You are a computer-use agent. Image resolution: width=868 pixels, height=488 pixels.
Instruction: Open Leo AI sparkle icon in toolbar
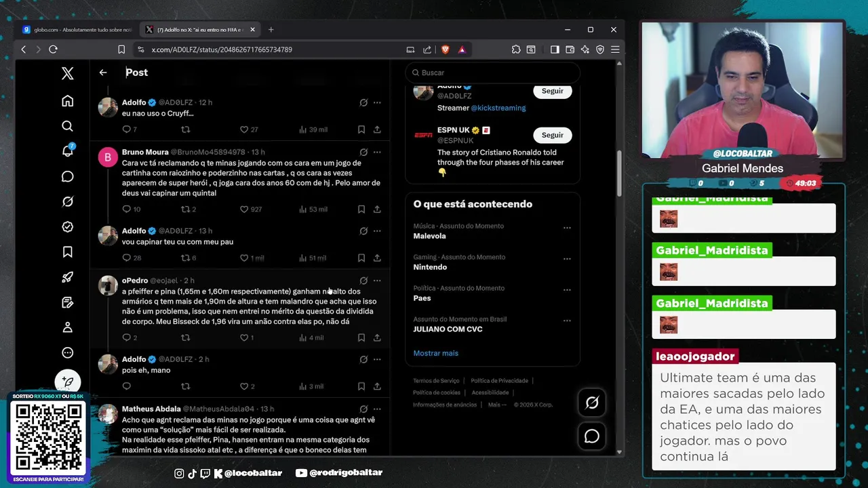[585, 49]
